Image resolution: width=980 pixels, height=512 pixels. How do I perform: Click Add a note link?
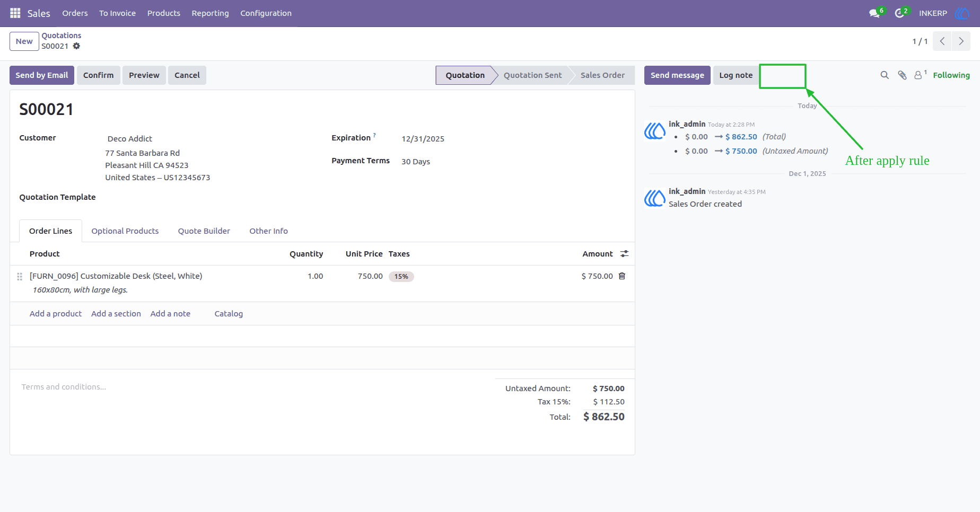coord(170,314)
